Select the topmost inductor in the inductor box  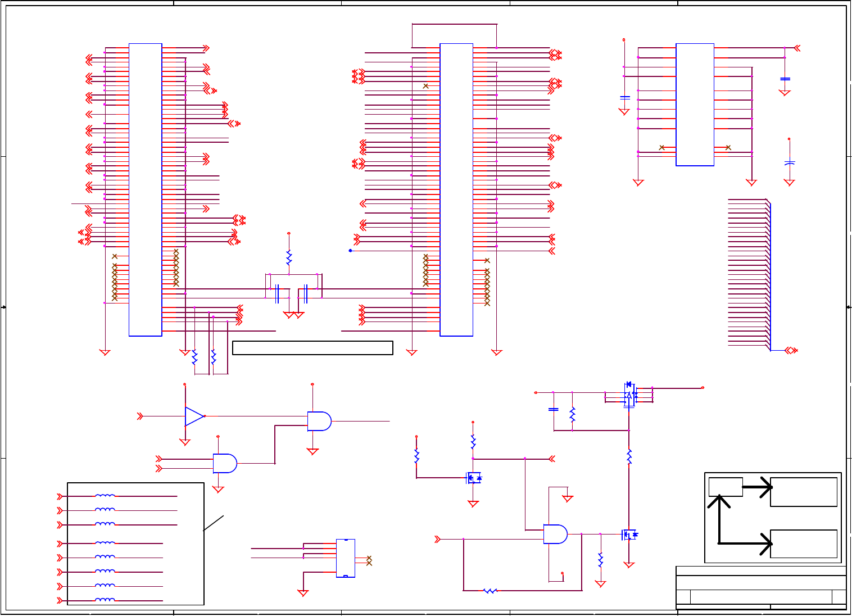point(105,496)
